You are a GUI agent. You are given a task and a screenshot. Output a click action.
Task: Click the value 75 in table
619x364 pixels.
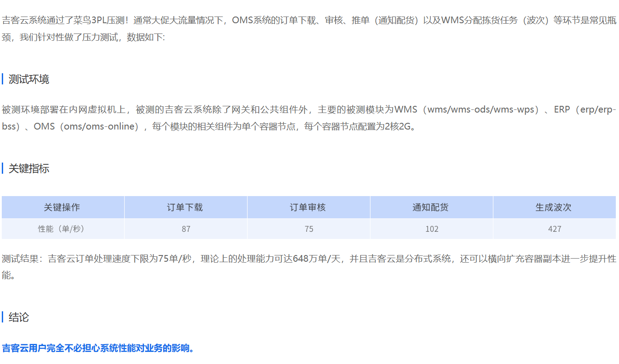309,229
